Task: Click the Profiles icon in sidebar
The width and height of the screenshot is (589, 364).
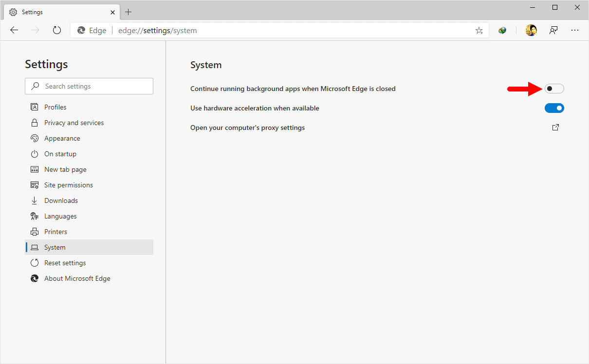Action: [34, 107]
